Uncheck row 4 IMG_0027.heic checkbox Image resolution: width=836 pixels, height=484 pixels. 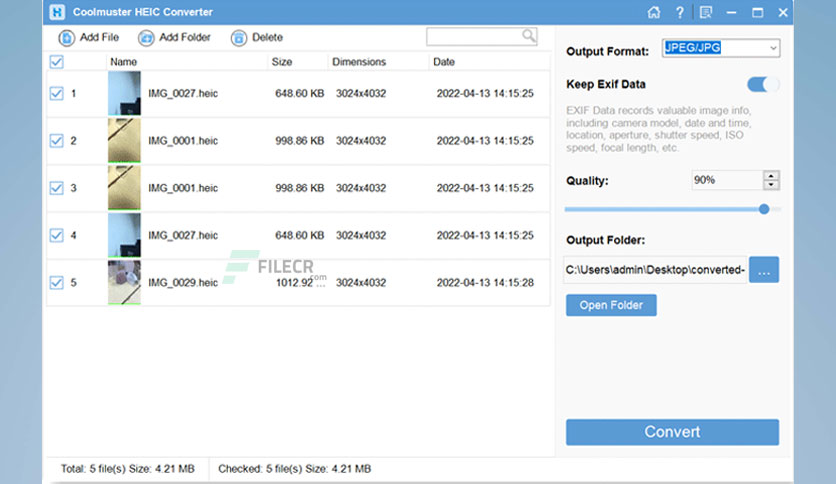click(x=57, y=235)
